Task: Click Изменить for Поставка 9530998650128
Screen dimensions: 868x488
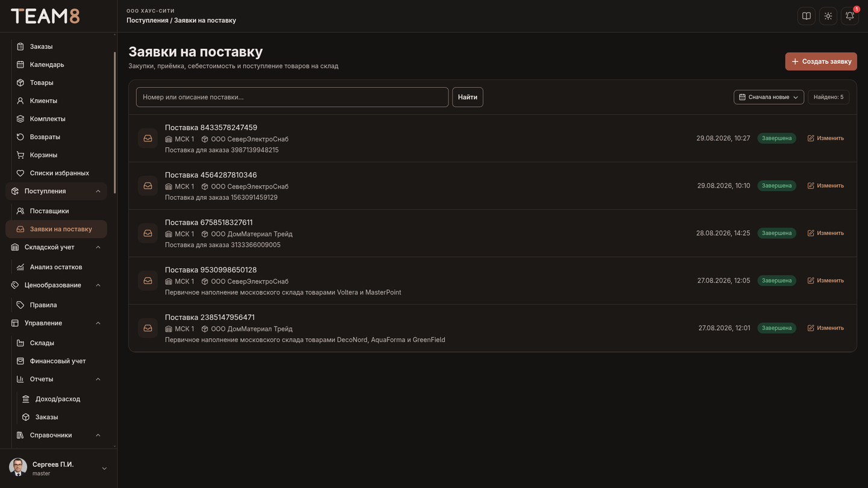Action: pyautogui.click(x=826, y=281)
